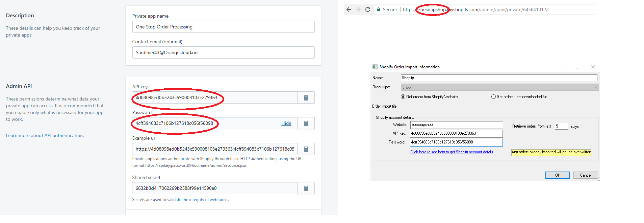The width and height of the screenshot is (644, 223).
Task: Click the 'Retrieve orders from last' label
Action: (532, 126)
